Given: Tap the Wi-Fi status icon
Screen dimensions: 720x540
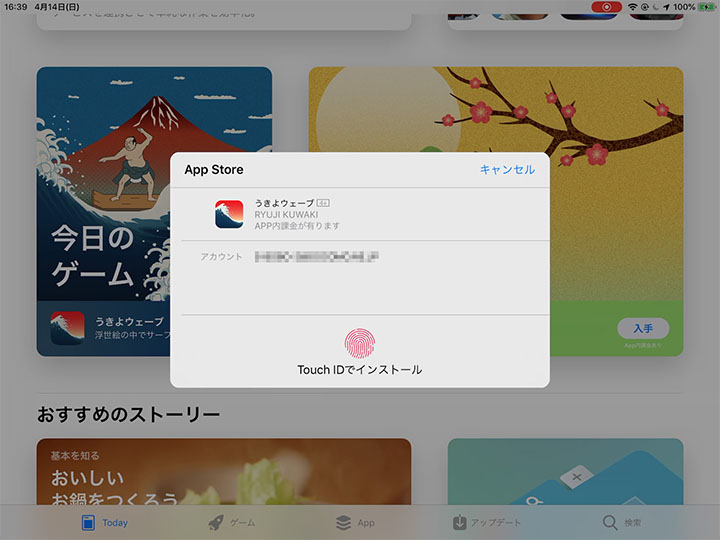Looking at the screenshot, I should tap(632, 7).
